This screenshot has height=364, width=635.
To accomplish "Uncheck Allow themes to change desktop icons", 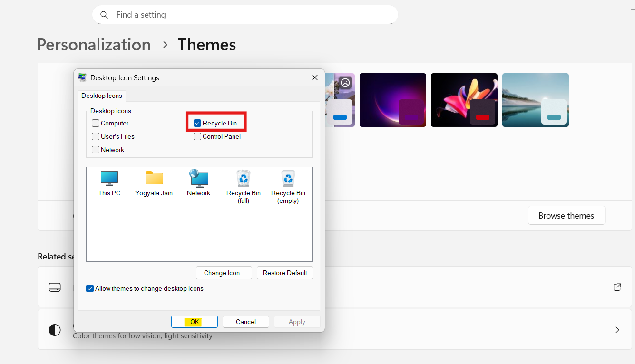I will click(90, 288).
